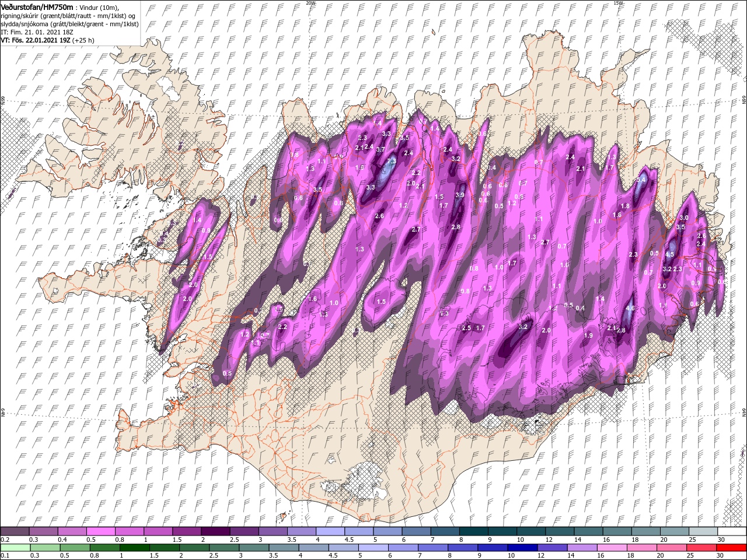
Task: Click the 'rigning/skúrir' header line
Action: tap(68, 16)
